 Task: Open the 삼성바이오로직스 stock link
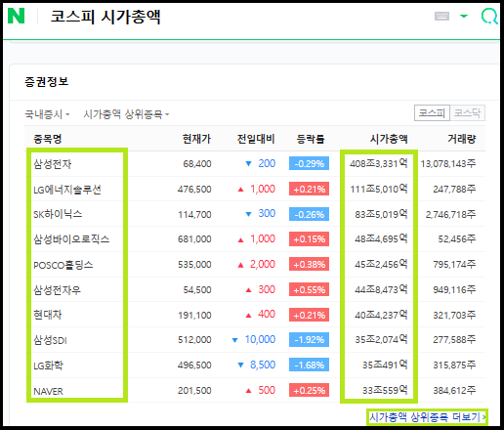click(x=71, y=239)
